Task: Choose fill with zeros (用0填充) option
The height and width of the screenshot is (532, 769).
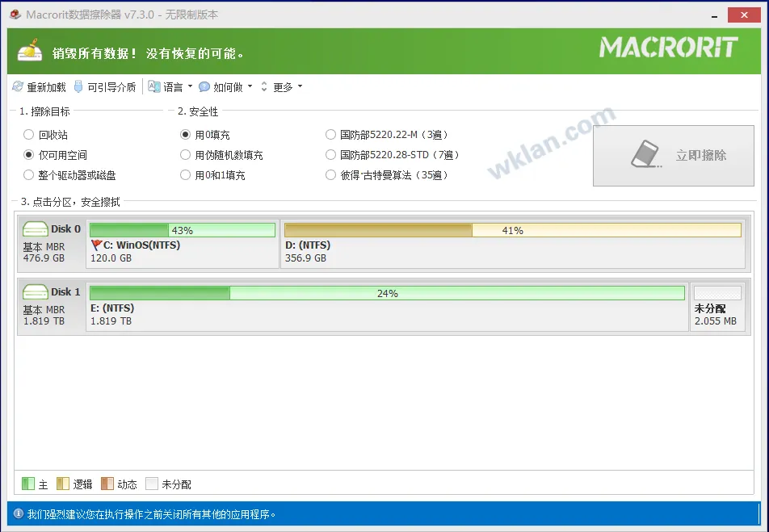Action: [x=185, y=134]
